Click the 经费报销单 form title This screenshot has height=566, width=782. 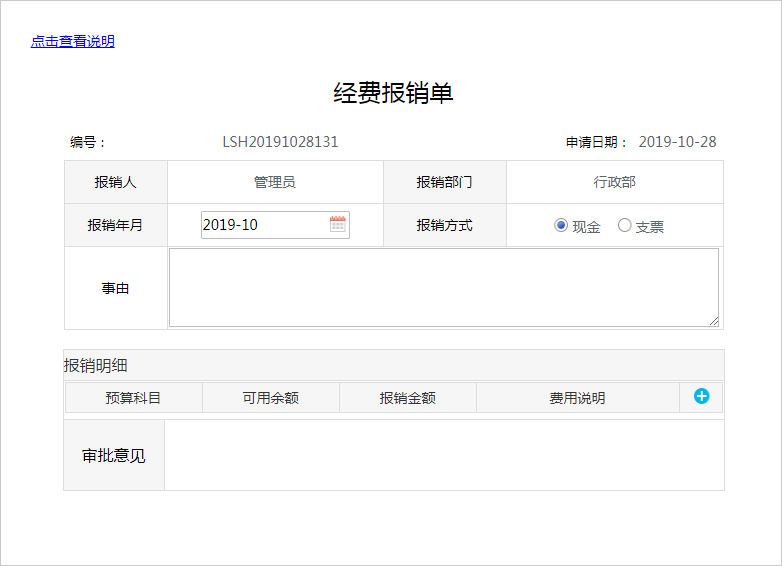pos(393,93)
